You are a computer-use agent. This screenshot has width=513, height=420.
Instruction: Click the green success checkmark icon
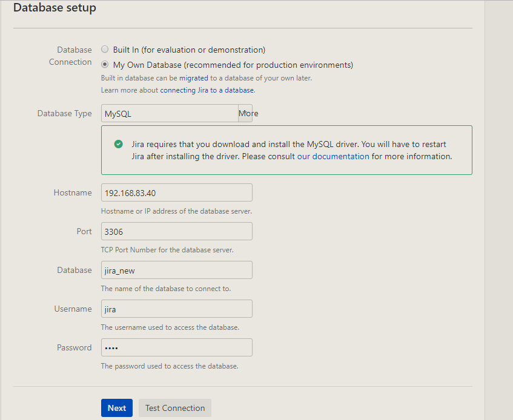(119, 144)
